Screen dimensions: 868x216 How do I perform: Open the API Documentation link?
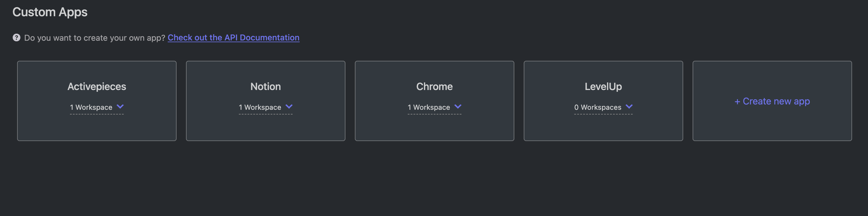click(x=234, y=37)
